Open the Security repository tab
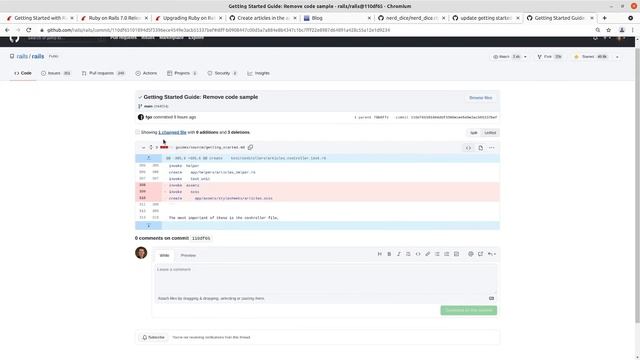The height and width of the screenshot is (360, 640). [x=222, y=73]
